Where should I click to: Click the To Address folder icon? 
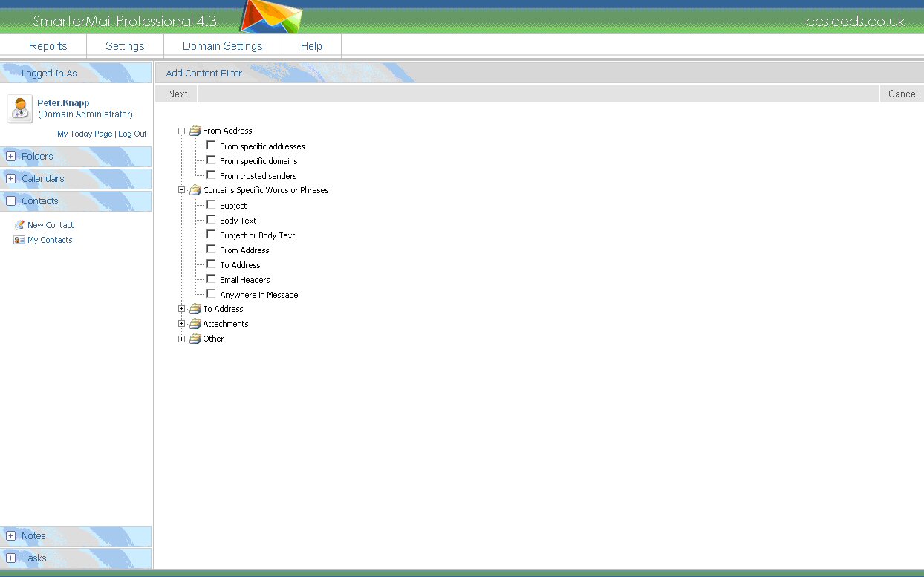[195, 309]
